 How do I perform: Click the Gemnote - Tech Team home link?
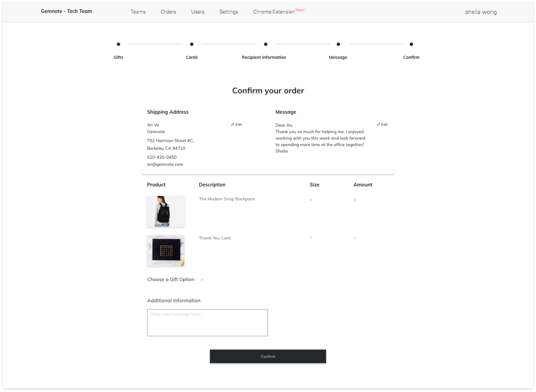(67, 11)
